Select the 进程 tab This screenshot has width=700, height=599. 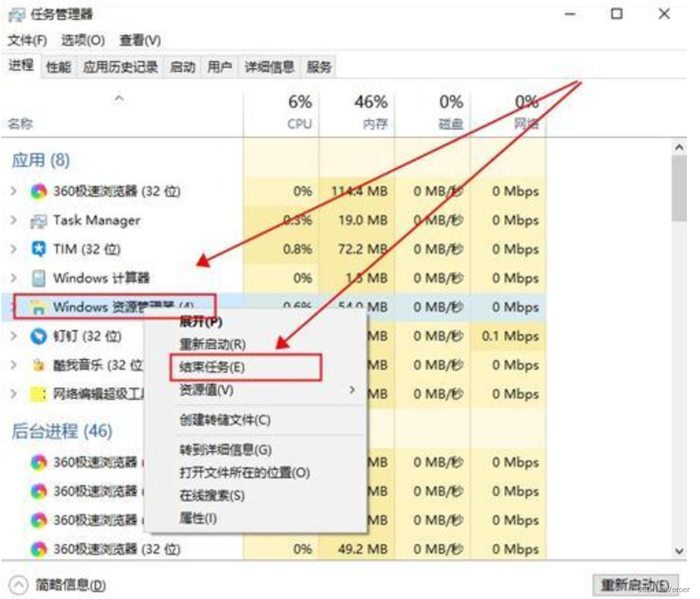pos(21,66)
